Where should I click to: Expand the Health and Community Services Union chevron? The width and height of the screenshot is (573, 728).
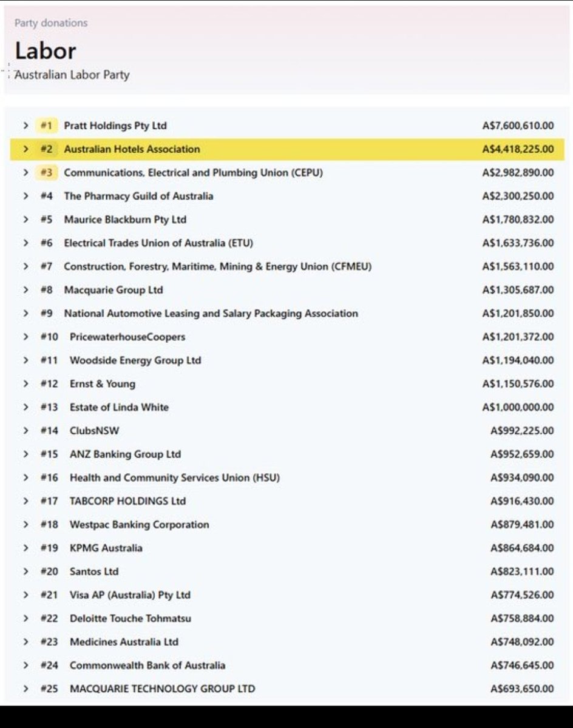tap(25, 478)
